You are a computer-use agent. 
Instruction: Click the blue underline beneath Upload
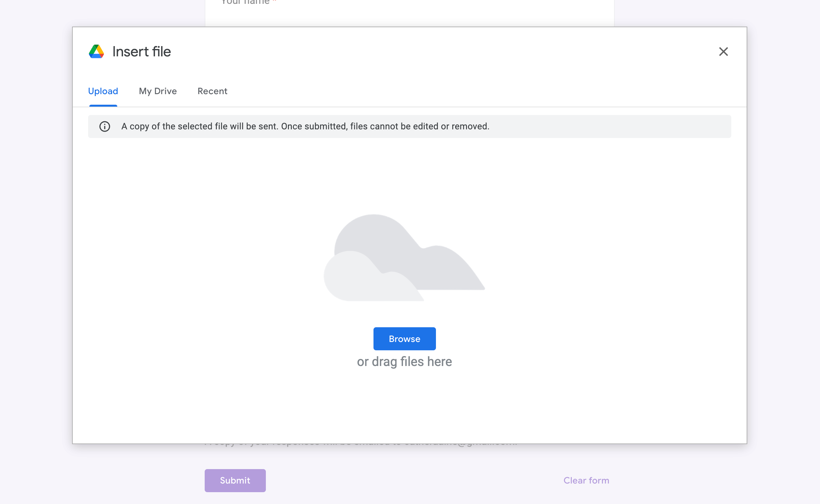coord(103,105)
